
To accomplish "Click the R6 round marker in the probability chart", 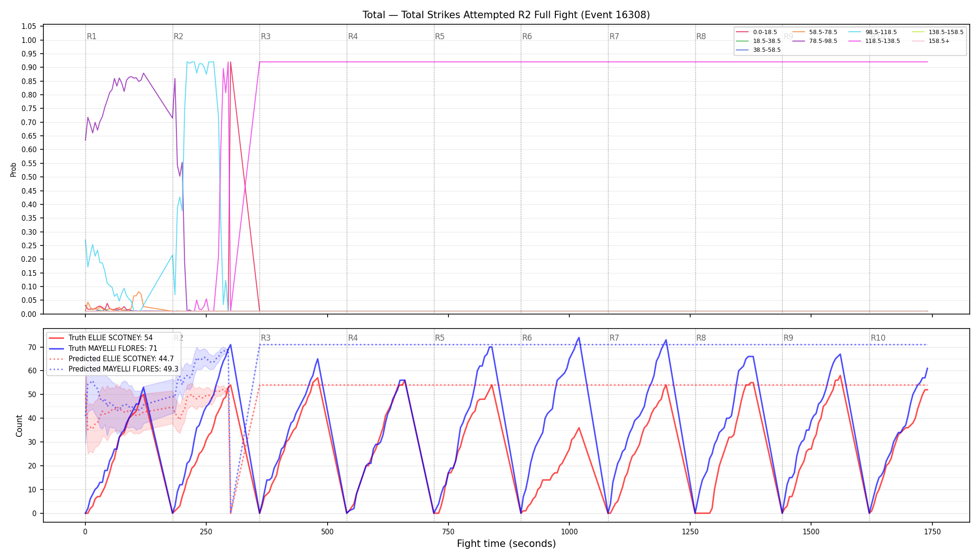I will pos(527,36).
